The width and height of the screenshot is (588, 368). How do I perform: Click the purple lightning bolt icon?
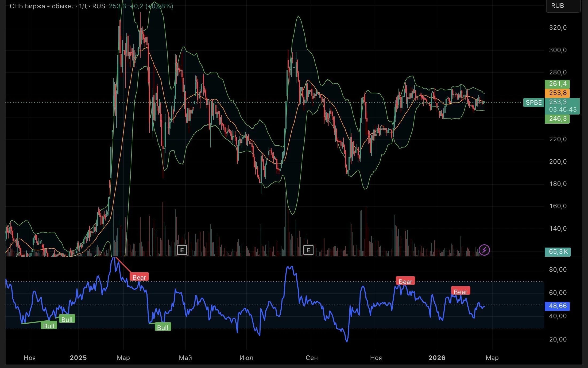484,250
